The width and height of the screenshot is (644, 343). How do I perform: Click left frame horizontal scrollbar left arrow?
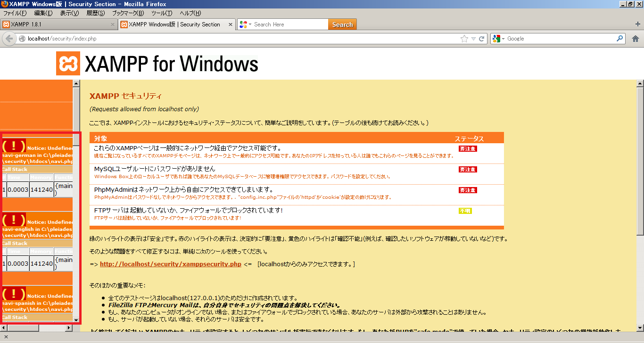click(3, 327)
